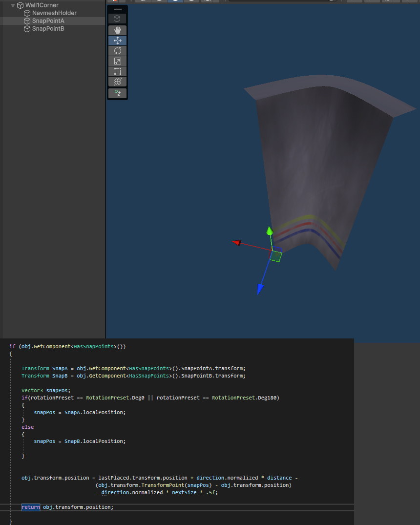Screen dimensions: 420x525
Task: Pick the combined Transform tool
Action: point(117,82)
